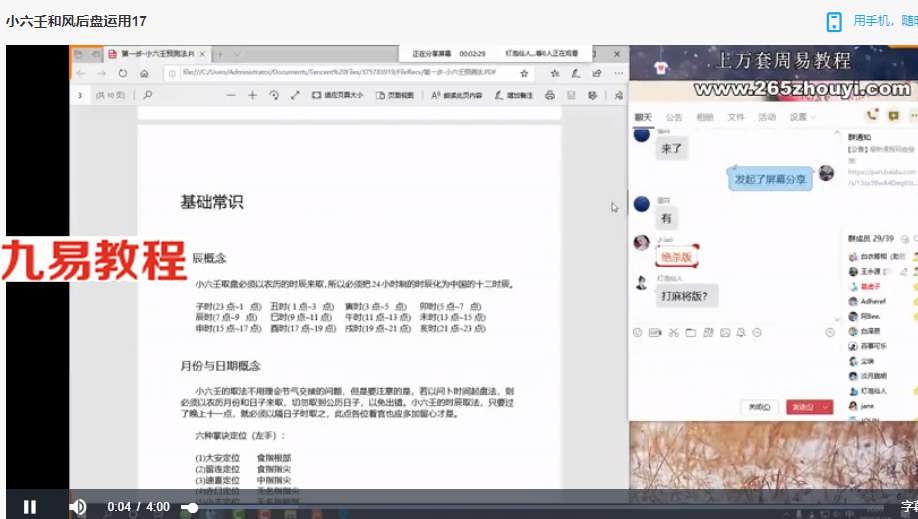Screen dimensions: 918x519
Task: Switch to the 公告 tab
Action: (674, 117)
